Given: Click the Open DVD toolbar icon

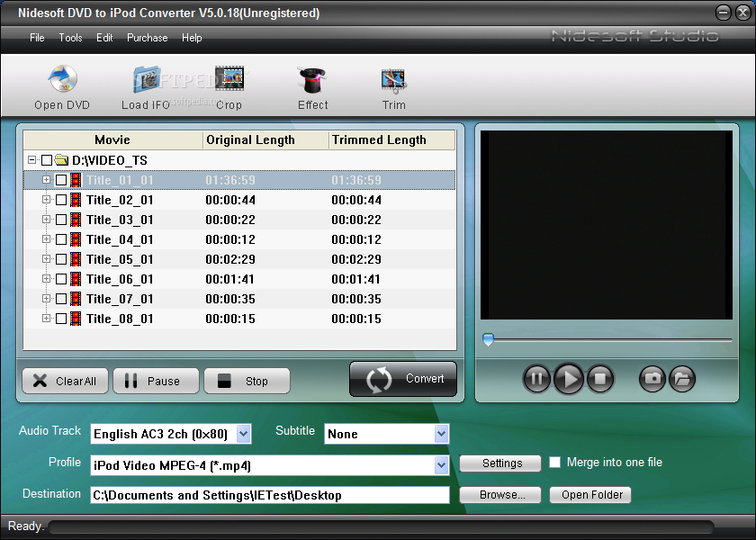Looking at the screenshot, I should [x=62, y=79].
